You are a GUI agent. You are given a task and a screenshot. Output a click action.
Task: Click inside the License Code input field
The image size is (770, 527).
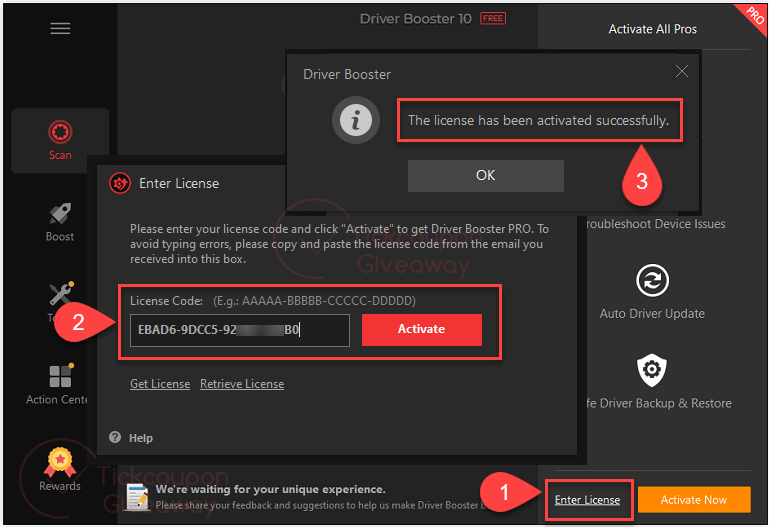coord(239,330)
